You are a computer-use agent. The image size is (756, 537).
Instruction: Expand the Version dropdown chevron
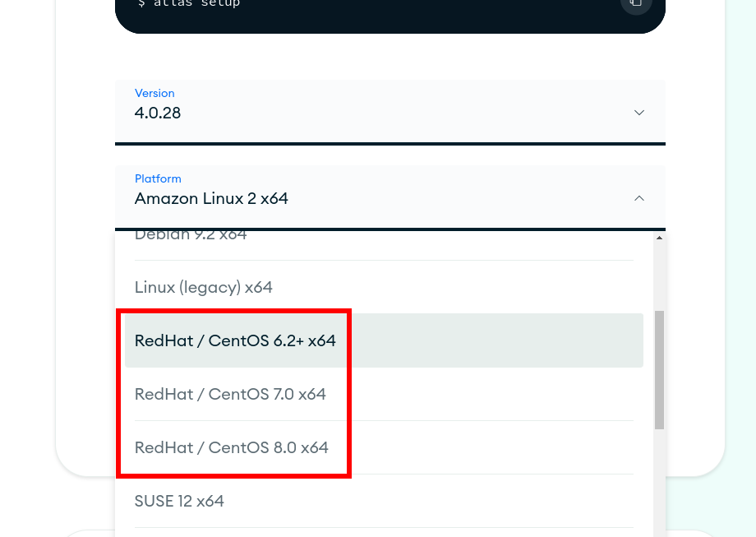[639, 113]
